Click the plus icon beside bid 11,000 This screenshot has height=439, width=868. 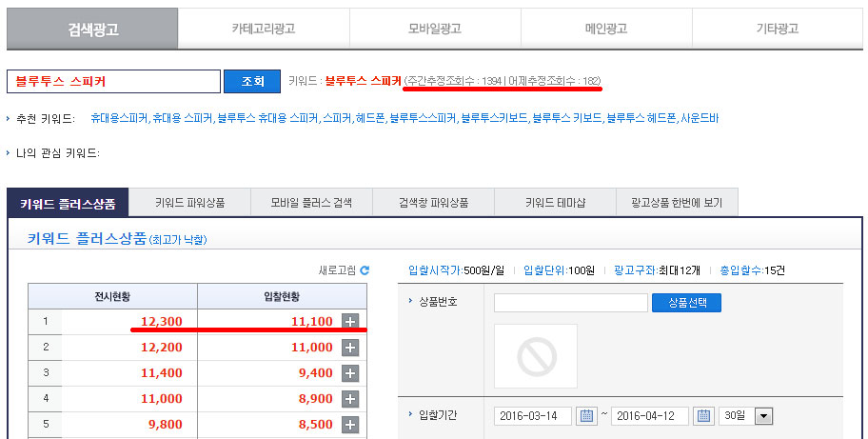pyautogui.click(x=350, y=347)
